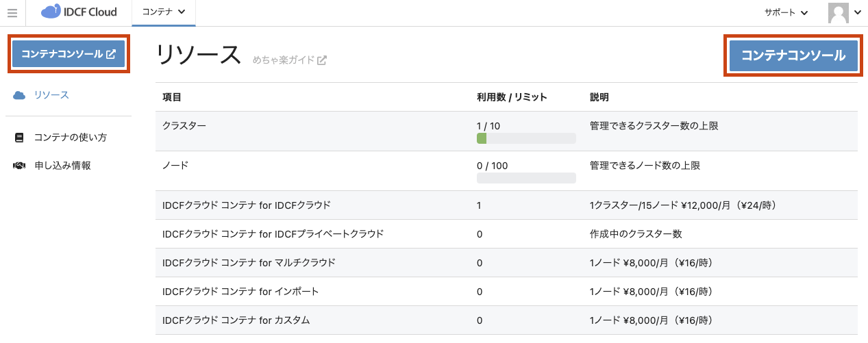Select リソース in the sidebar
This screenshot has height=343, width=868.
pyautogui.click(x=51, y=95)
